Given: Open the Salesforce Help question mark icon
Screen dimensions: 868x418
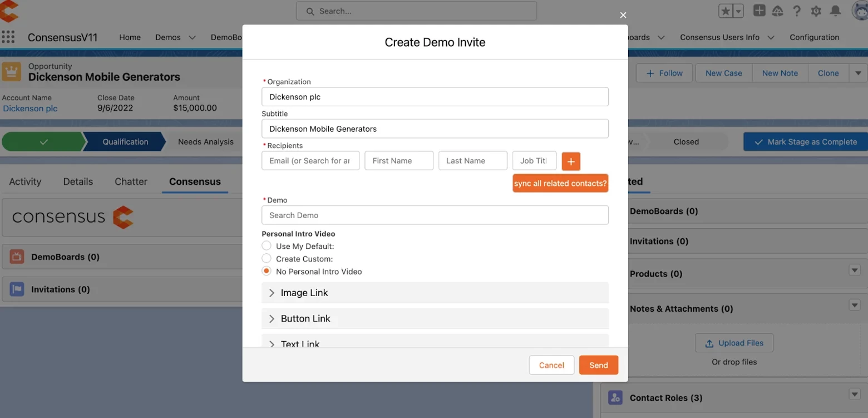Looking at the screenshot, I should (797, 11).
